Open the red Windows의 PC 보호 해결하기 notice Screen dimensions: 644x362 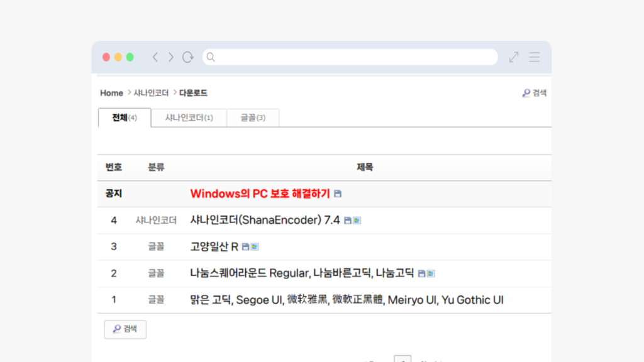(260, 194)
